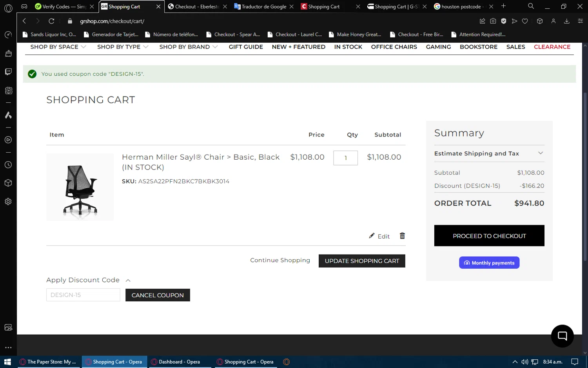Click the trash icon to remove the Sayl chair

click(402, 236)
